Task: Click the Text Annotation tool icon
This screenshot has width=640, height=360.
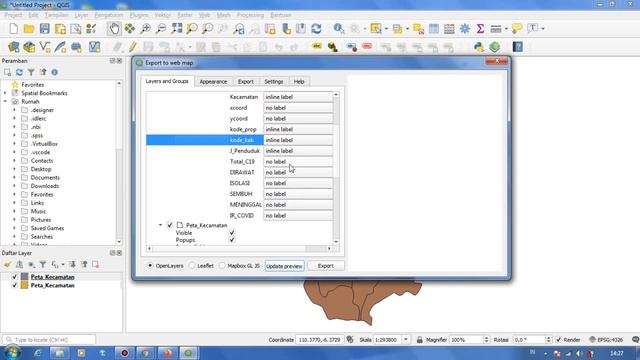Action: tap(533, 29)
